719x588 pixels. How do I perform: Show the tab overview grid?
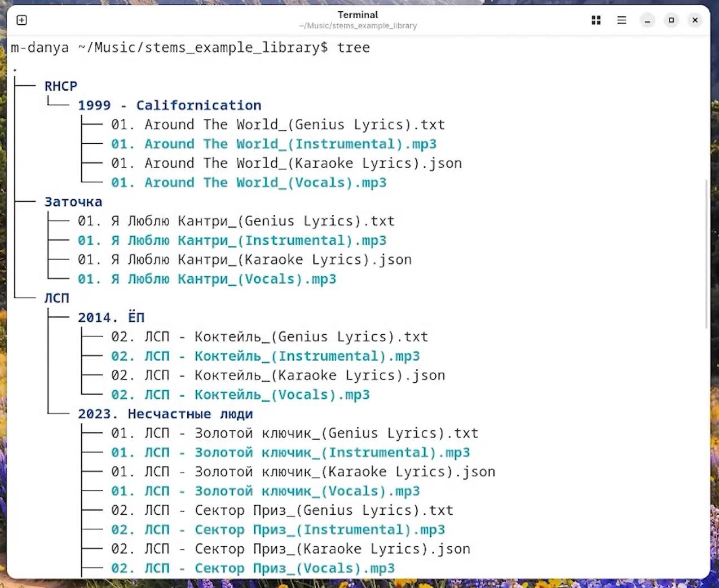596,20
